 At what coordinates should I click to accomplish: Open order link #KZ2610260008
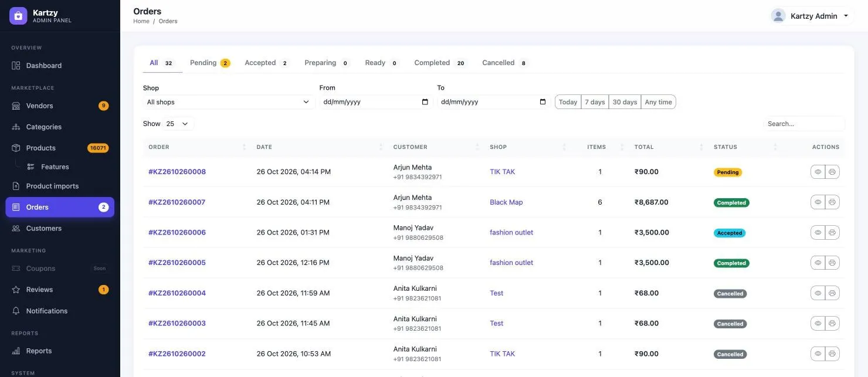click(177, 172)
